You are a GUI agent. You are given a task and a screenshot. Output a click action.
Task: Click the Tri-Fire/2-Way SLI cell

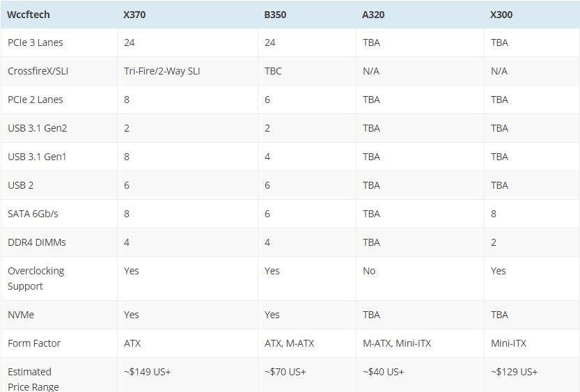[x=162, y=71]
